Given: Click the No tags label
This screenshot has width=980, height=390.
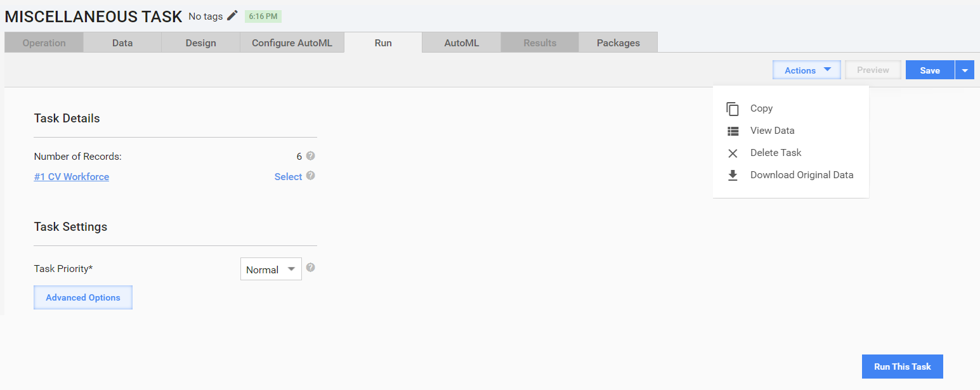Looking at the screenshot, I should pyautogui.click(x=206, y=16).
